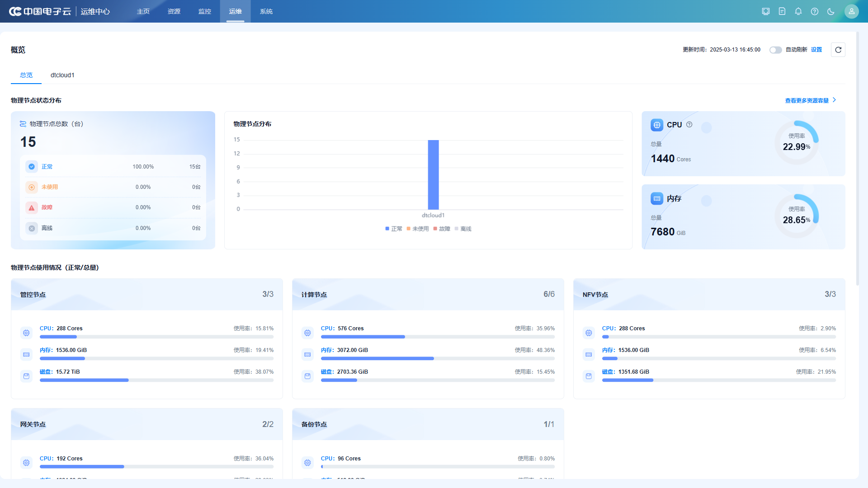Click the disk icon in the 计算节点 card

click(307, 376)
